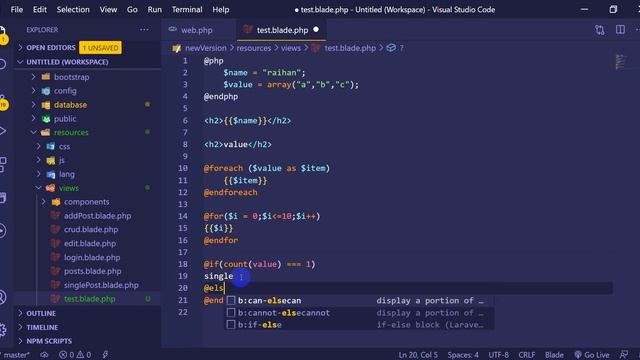Click the open changes compare icon
Screen dimensions: 640x360
point(600,30)
